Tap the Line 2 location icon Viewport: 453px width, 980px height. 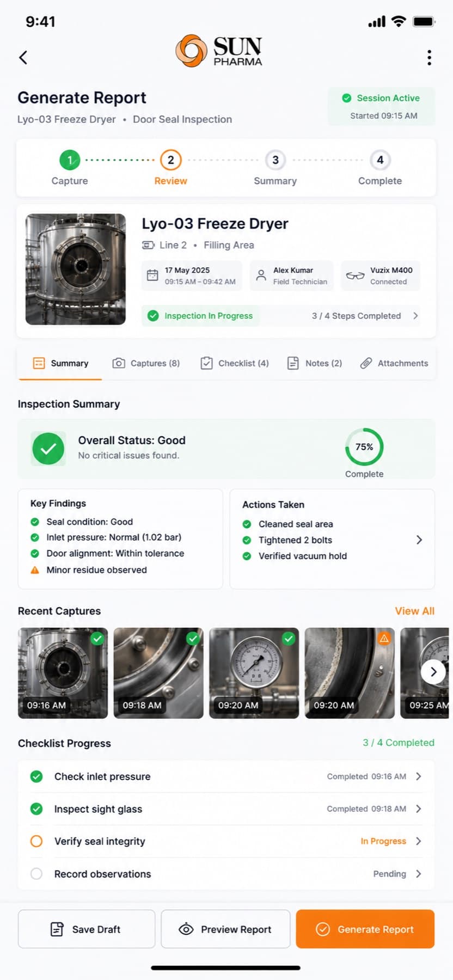[148, 245]
